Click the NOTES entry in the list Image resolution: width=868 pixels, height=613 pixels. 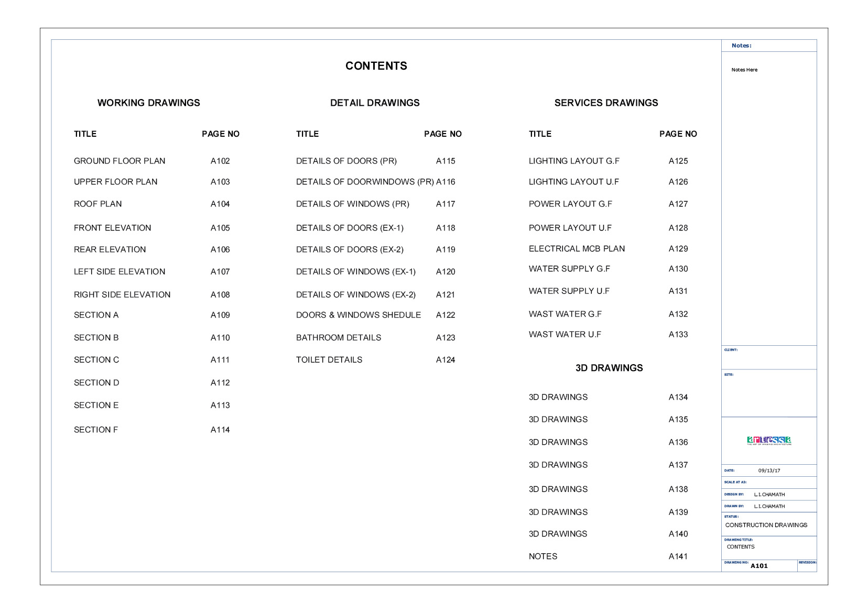(542, 556)
